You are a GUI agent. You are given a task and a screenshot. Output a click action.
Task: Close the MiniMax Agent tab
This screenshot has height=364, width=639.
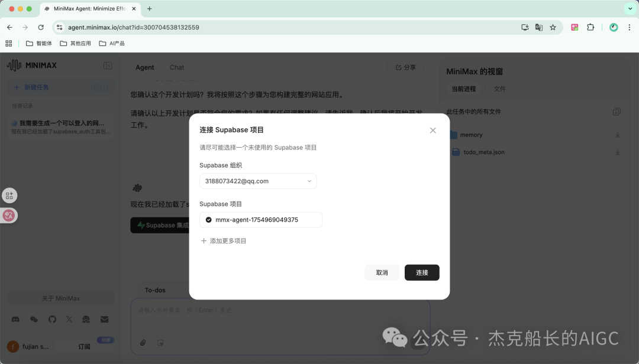coord(134,8)
